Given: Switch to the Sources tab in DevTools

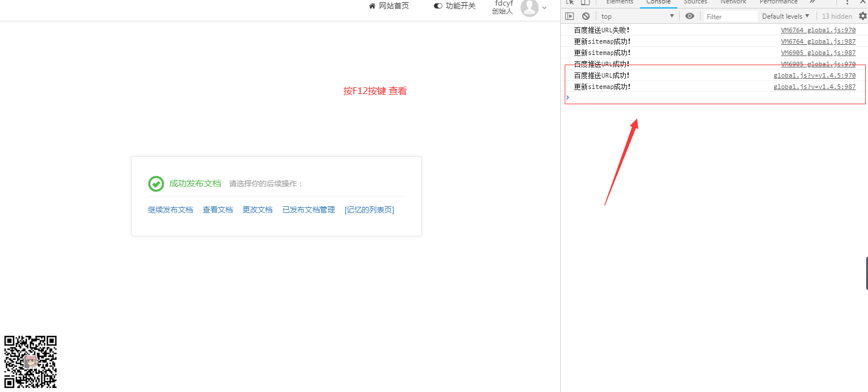Looking at the screenshot, I should pyautogui.click(x=695, y=2).
